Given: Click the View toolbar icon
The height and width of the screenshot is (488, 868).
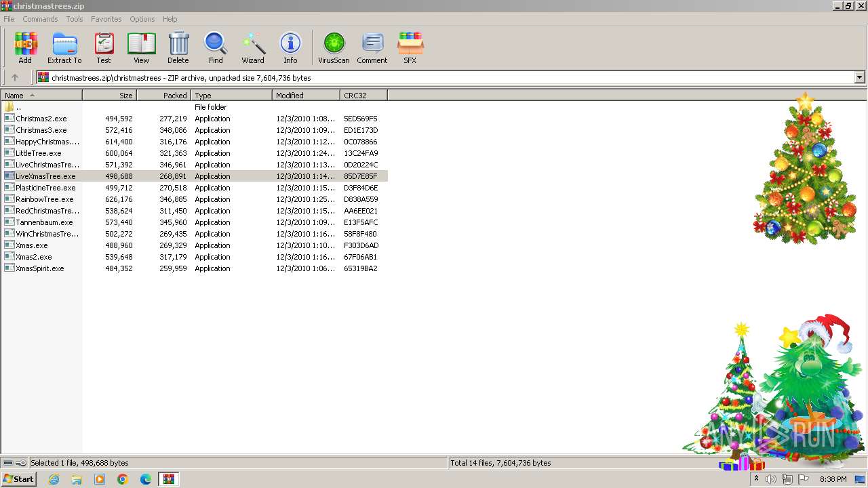Looking at the screenshot, I should pyautogui.click(x=141, y=47).
